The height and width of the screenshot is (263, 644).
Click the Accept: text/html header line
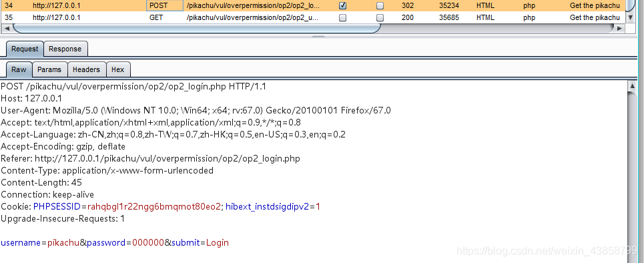pos(151,122)
